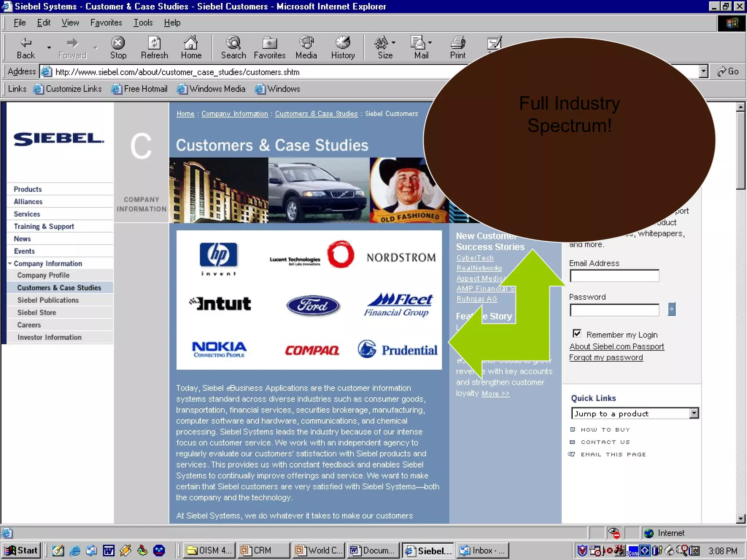Open the Help menu
Image resolution: width=747 pixels, height=560 pixels.
pyautogui.click(x=172, y=23)
